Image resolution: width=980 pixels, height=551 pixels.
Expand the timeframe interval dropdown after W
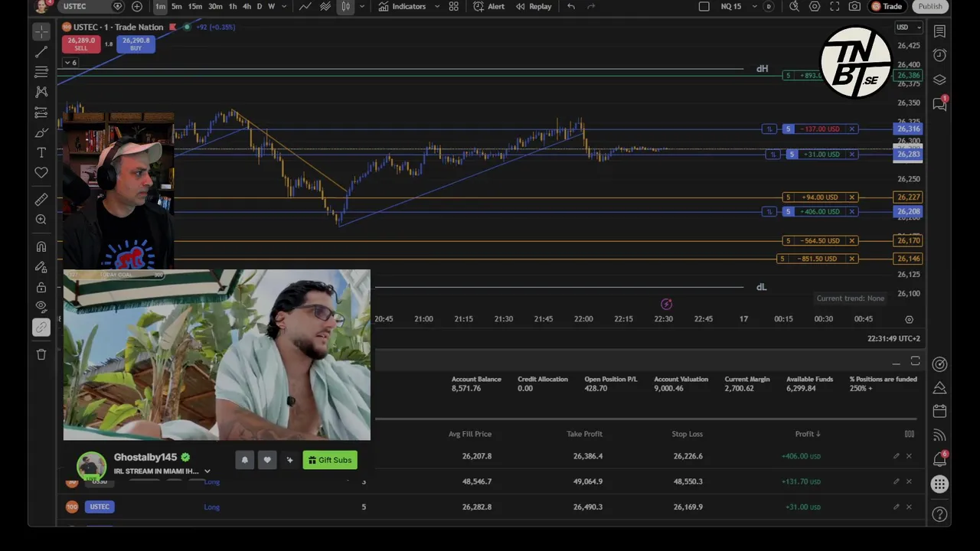(x=284, y=6)
